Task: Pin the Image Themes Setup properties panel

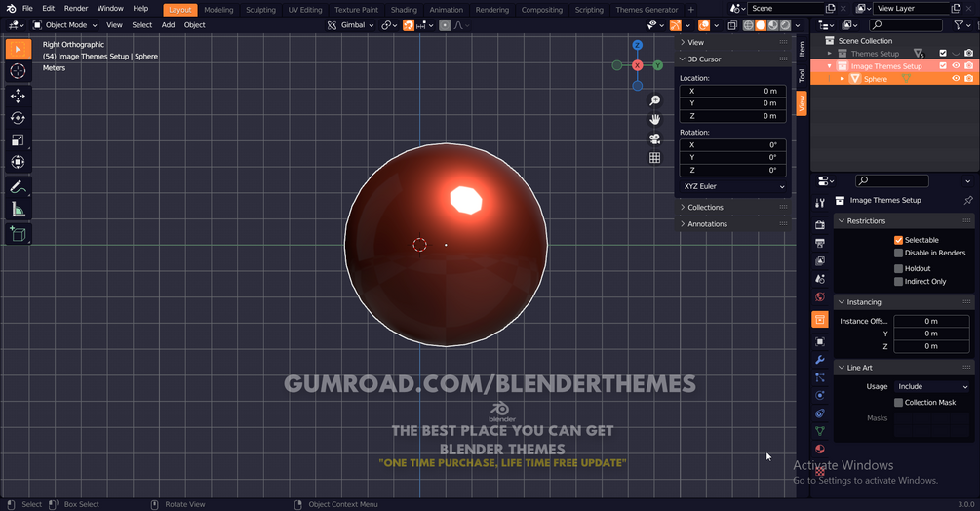Action: click(x=968, y=201)
